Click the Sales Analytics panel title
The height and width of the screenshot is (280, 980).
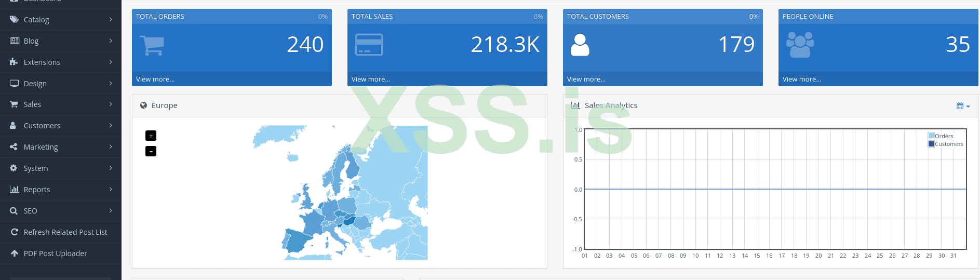coord(611,105)
